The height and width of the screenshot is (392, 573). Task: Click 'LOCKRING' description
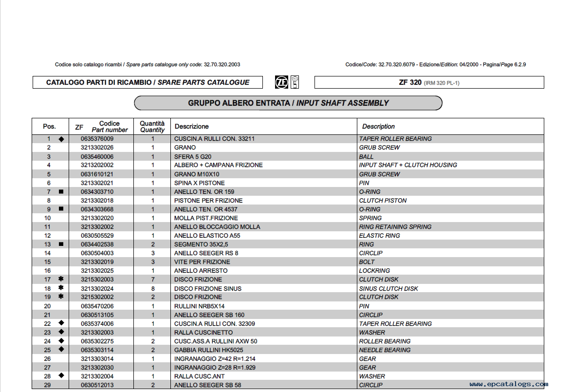[374, 271]
